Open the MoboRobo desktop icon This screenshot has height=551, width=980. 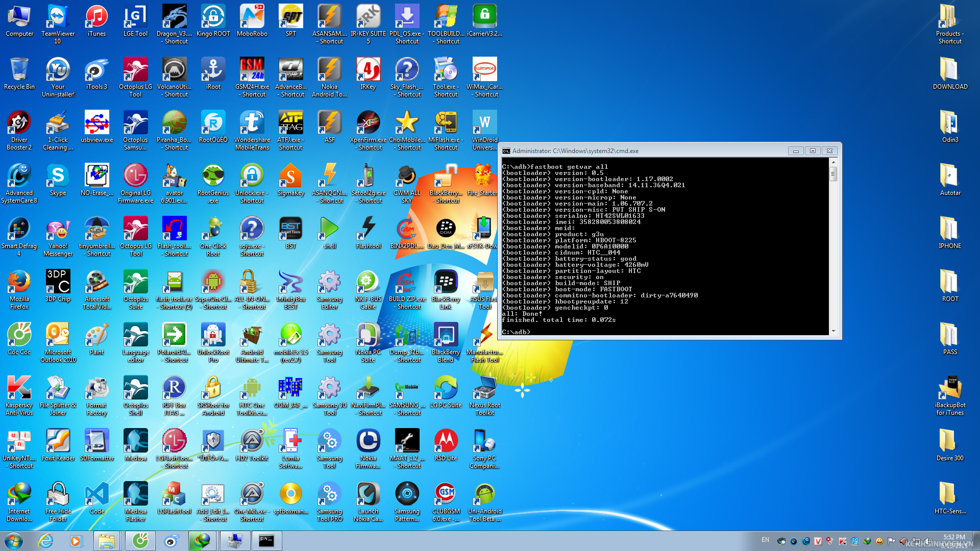coord(252,20)
